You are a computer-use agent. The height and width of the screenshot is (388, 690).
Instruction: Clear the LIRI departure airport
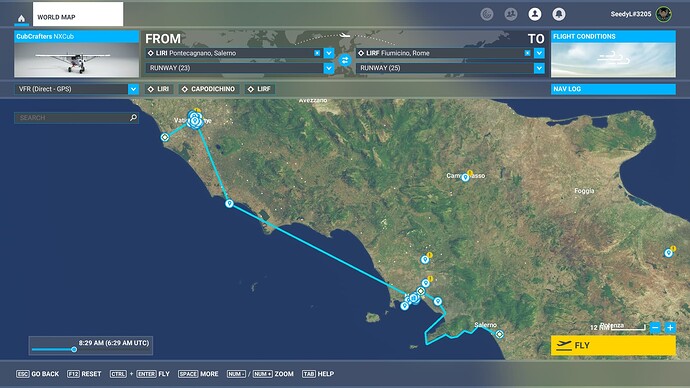click(x=317, y=53)
